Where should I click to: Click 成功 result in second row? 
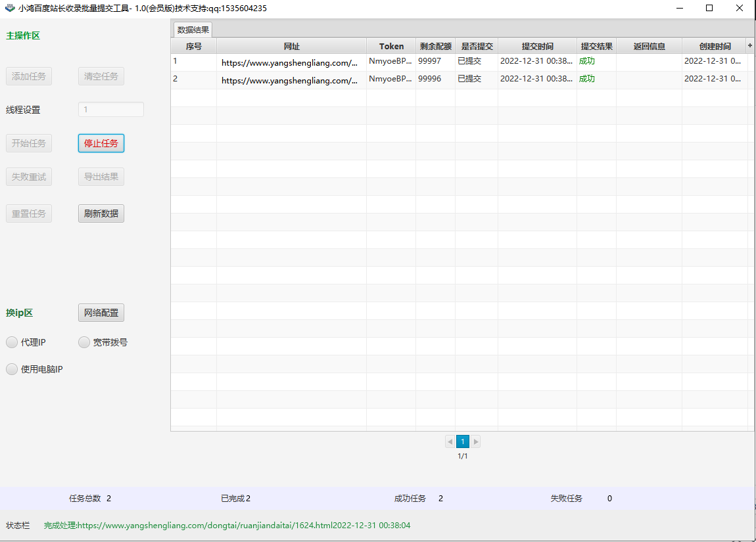pos(587,79)
